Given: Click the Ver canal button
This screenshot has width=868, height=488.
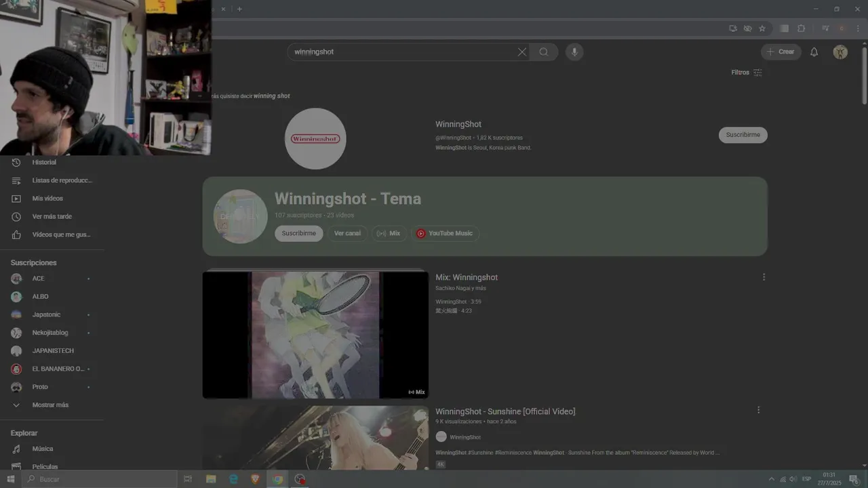Looking at the screenshot, I should (348, 233).
